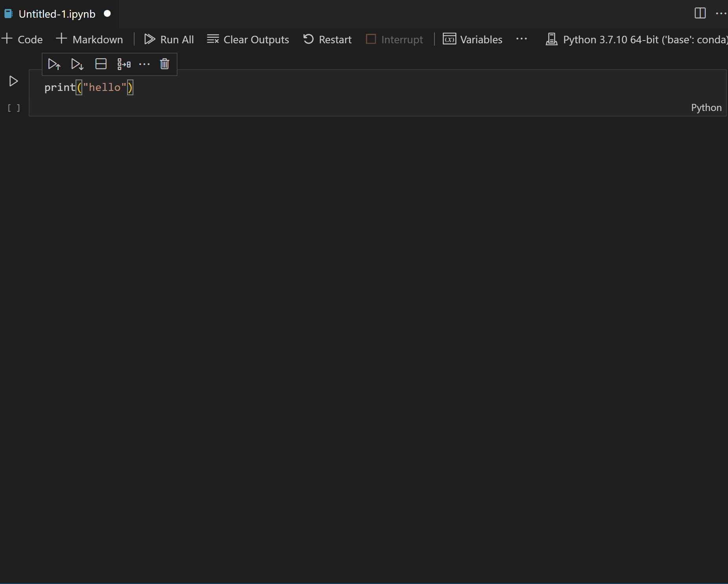The image size is (728, 584).
Task: Change cell language from Python
Action: point(706,107)
